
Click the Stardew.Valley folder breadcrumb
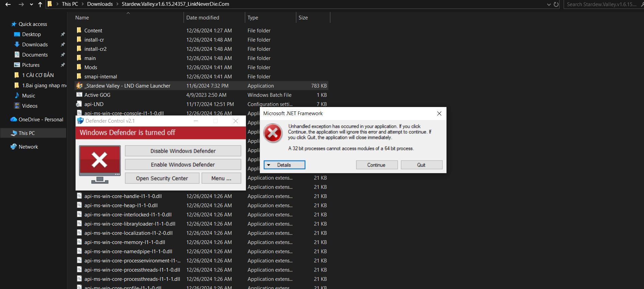tap(175, 4)
